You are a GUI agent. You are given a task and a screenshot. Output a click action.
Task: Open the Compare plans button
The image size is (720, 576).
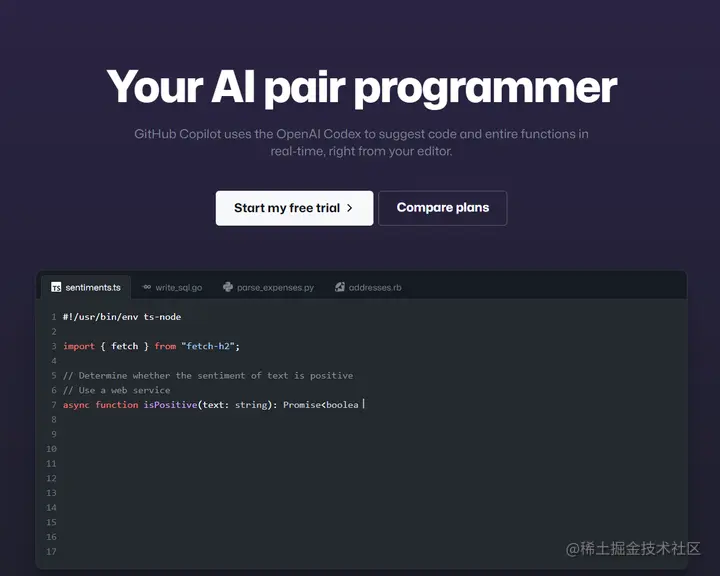(443, 208)
